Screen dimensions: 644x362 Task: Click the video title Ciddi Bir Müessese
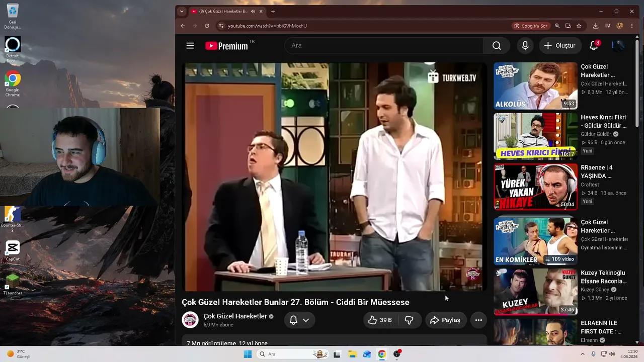(x=295, y=302)
